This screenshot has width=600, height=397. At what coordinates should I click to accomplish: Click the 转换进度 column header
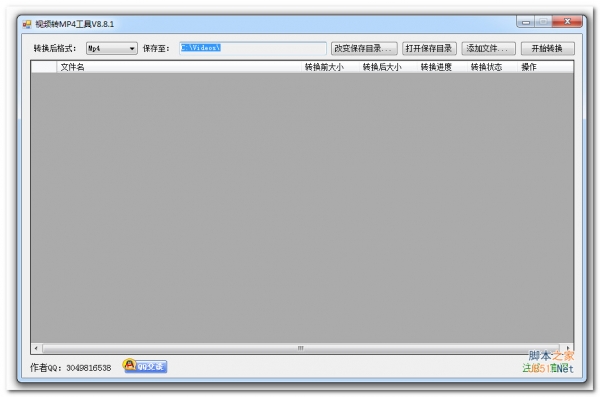pos(442,67)
